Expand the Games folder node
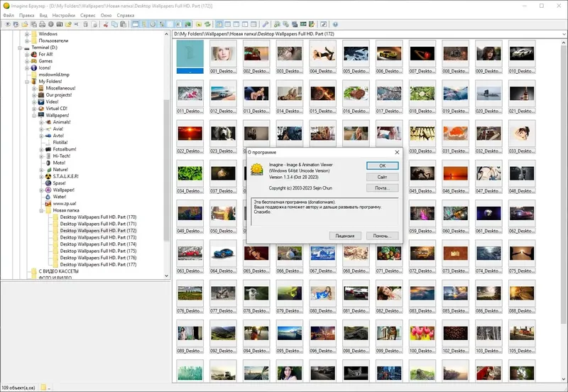This screenshot has width=568, height=392. click(27, 61)
